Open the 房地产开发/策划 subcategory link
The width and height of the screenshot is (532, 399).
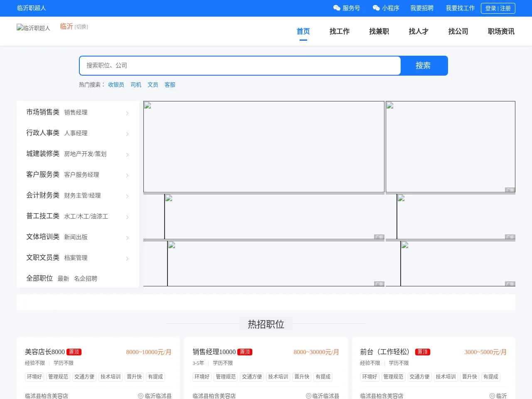coord(85,154)
